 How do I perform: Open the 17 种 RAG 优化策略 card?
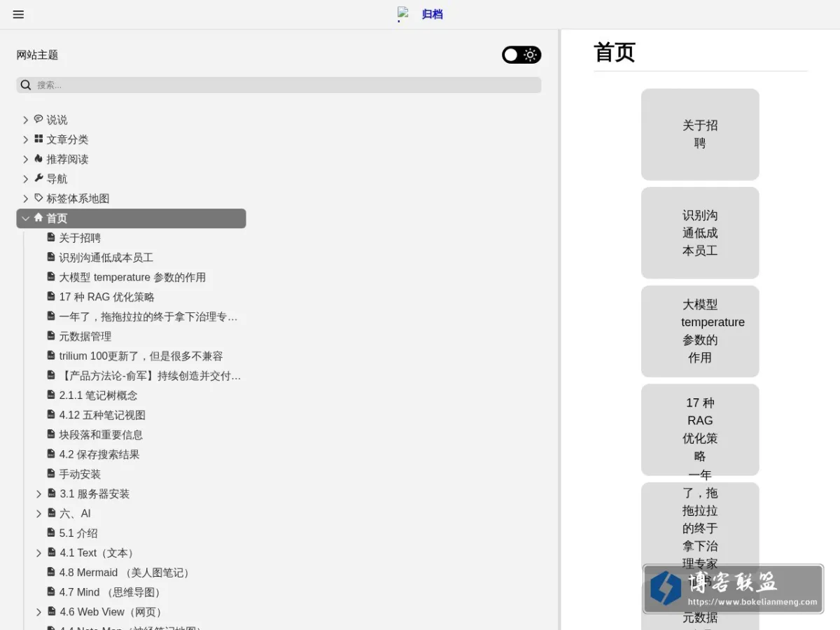700,430
